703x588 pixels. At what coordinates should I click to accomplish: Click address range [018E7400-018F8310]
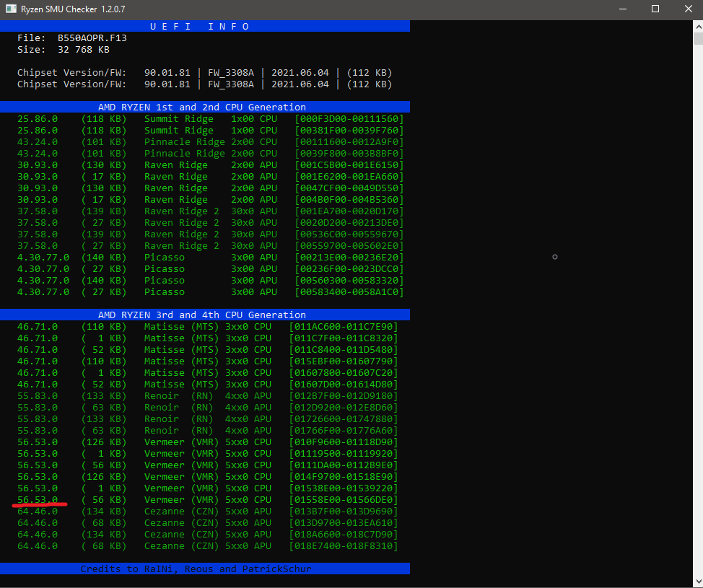(344, 546)
